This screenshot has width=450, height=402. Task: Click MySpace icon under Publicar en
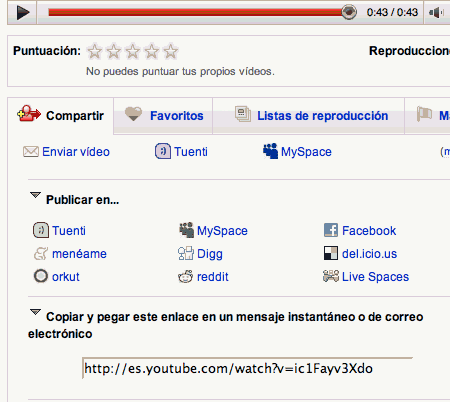pyautogui.click(x=186, y=230)
